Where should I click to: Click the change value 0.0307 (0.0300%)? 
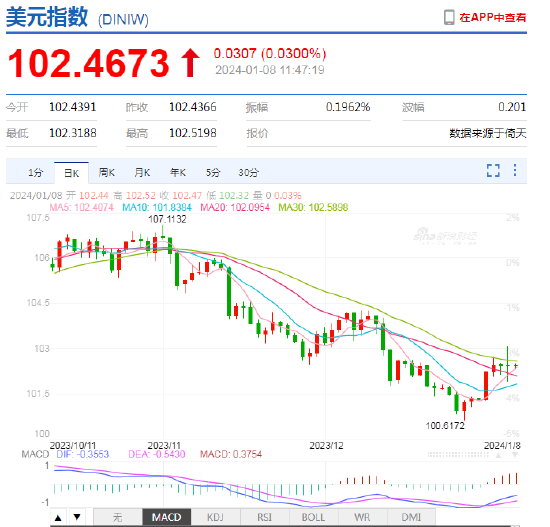click(x=270, y=54)
